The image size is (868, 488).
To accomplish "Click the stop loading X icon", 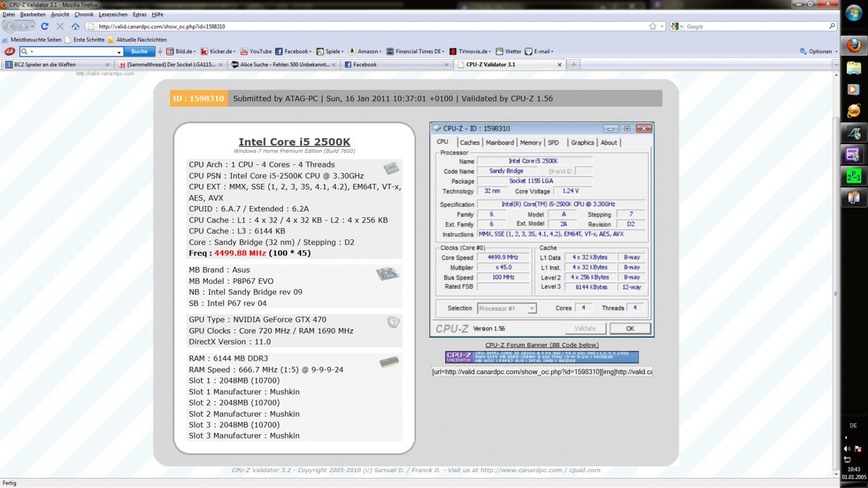I will pyautogui.click(x=60, y=26).
